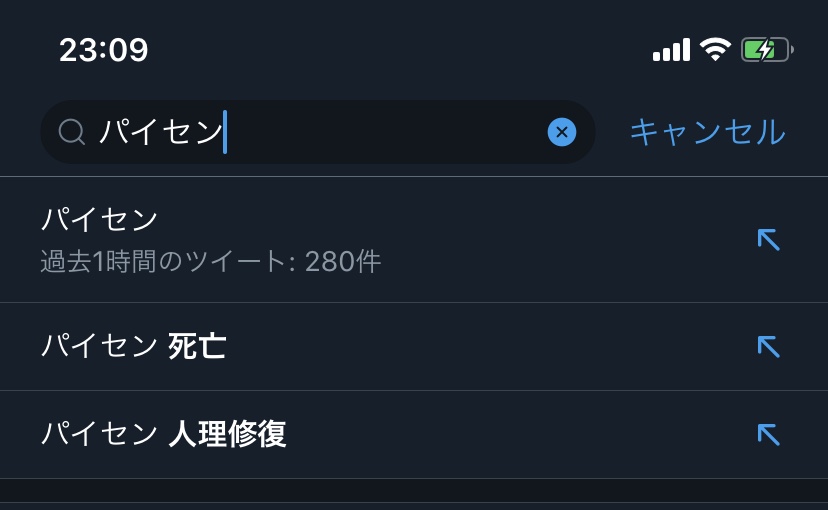Screen dimensions: 828x510
Task: Tap the magnifying glass search icon
Action: (72, 132)
